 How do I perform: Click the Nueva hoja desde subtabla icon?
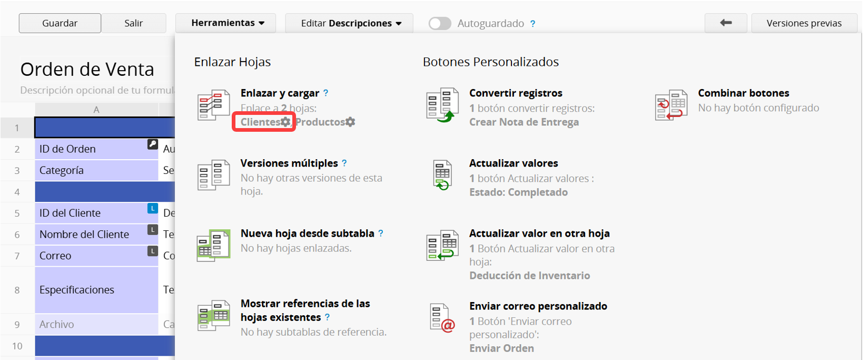pos(213,245)
